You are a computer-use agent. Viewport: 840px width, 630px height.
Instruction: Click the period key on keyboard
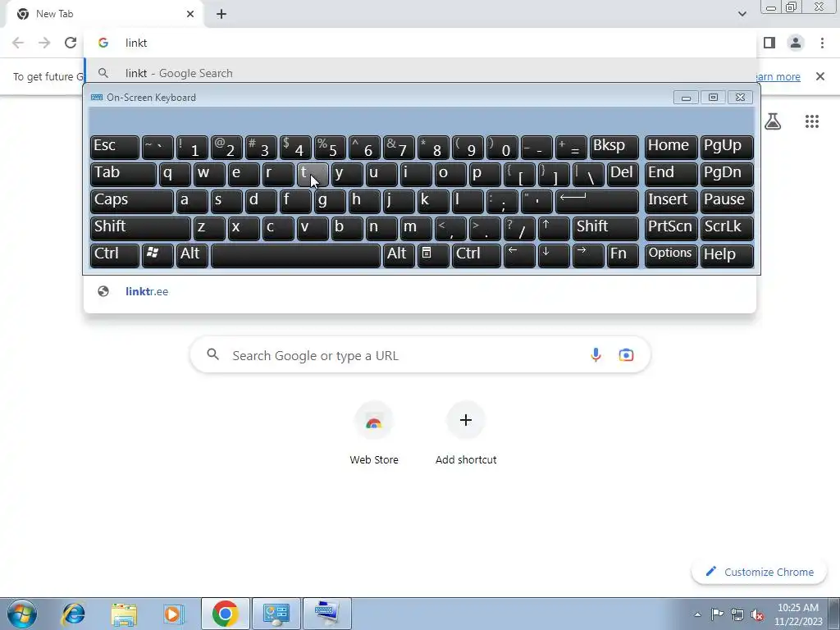[485, 227]
